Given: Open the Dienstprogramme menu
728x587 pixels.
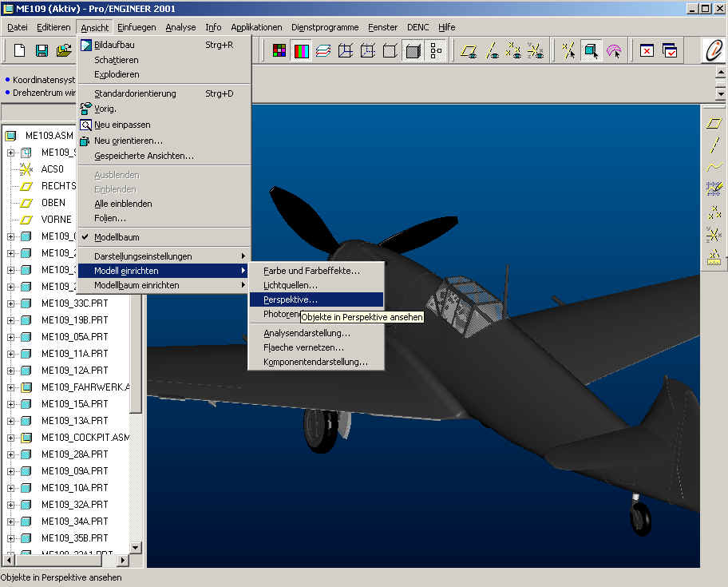Looking at the screenshot, I should (325, 27).
